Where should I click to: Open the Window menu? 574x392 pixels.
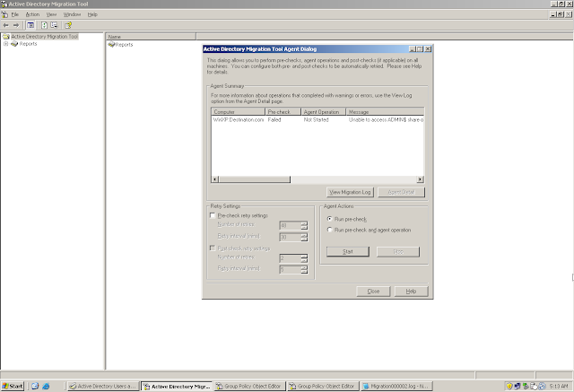point(72,14)
